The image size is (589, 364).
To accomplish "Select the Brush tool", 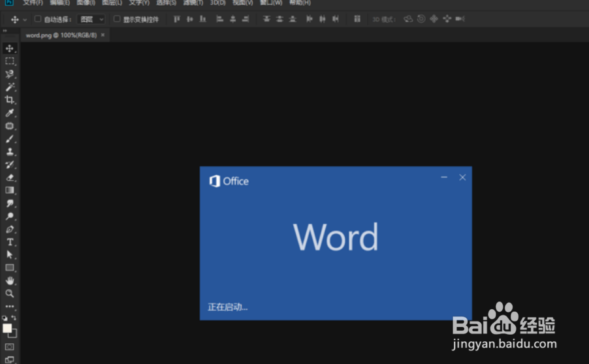I will click(x=10, y=139).
